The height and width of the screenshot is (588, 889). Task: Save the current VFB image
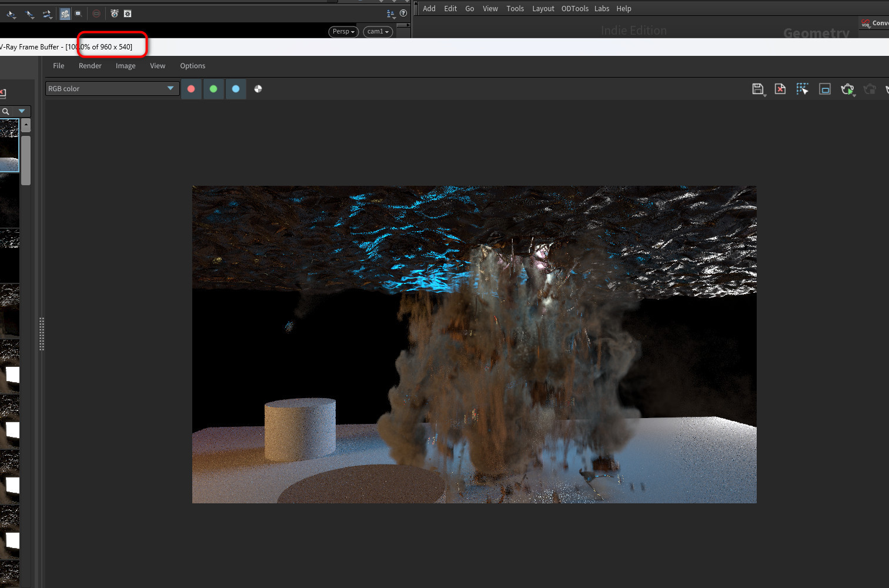(x=757, y=89)
